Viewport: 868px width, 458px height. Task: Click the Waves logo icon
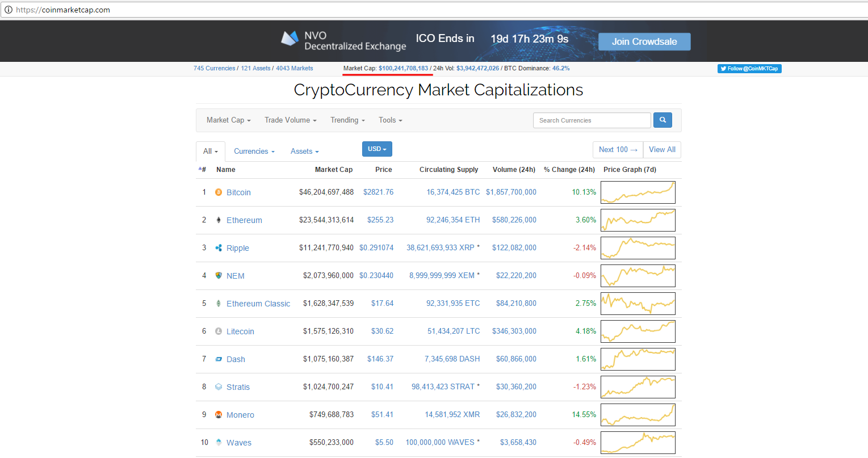pyautogui.click(x=219, y=443)
